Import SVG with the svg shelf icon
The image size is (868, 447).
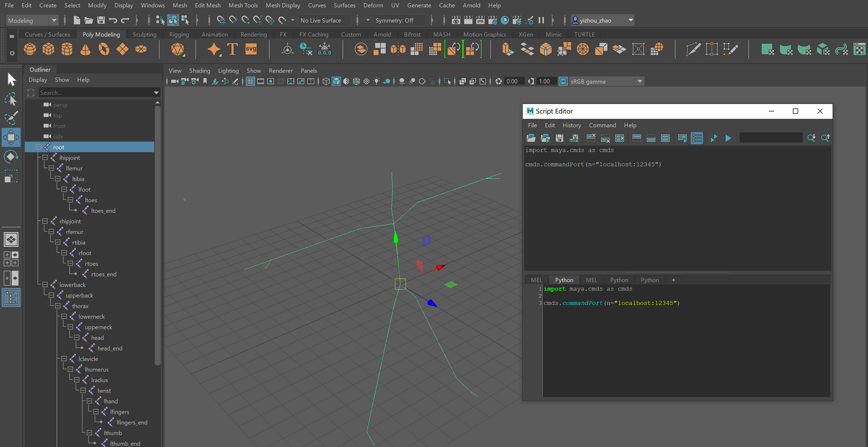[251, 49]
